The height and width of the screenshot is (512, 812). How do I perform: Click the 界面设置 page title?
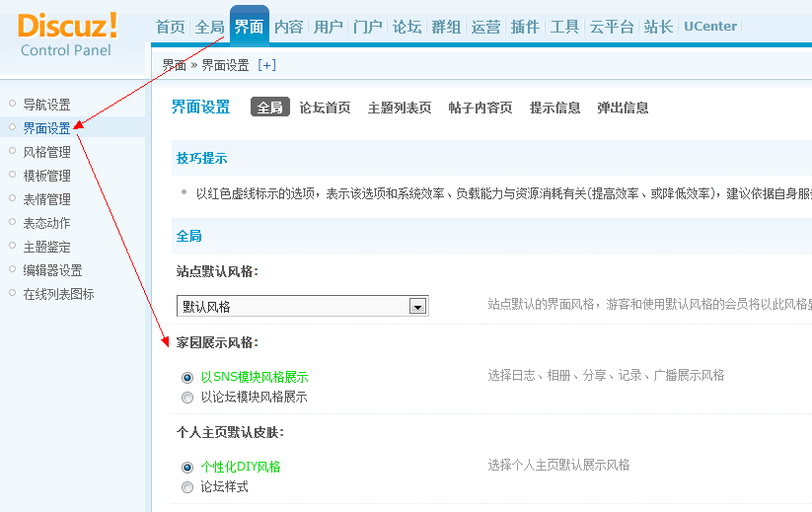pos(201,108)
